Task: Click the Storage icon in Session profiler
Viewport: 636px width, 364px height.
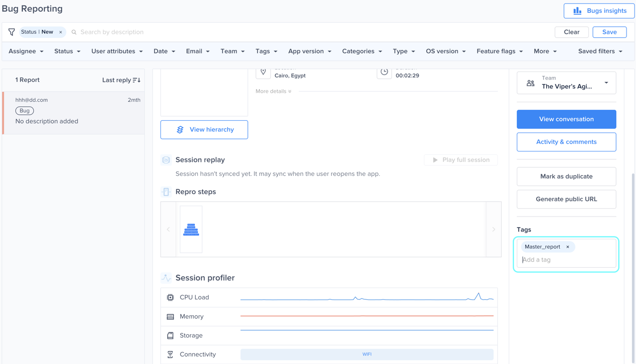Action: pos(170,336)
